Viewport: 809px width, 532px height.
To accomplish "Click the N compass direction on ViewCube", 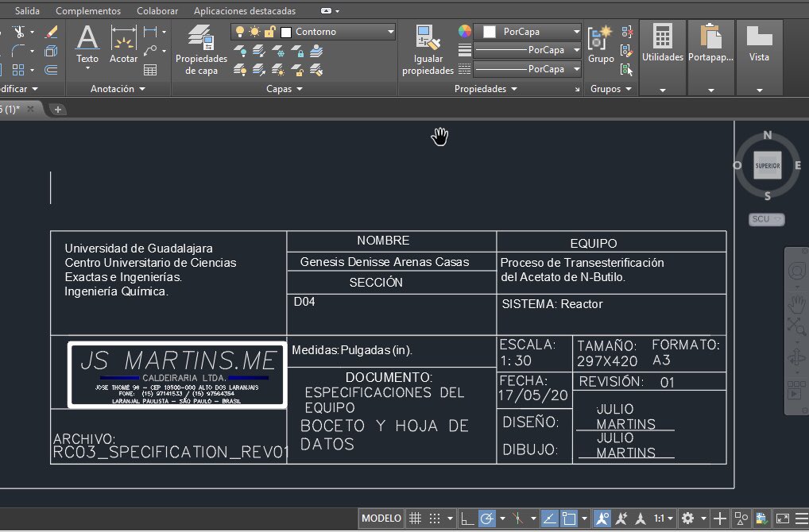I will (767, 135).
